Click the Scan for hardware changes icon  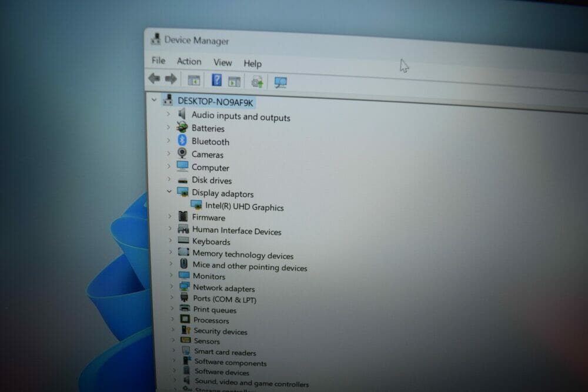click(x=280, y=82)
